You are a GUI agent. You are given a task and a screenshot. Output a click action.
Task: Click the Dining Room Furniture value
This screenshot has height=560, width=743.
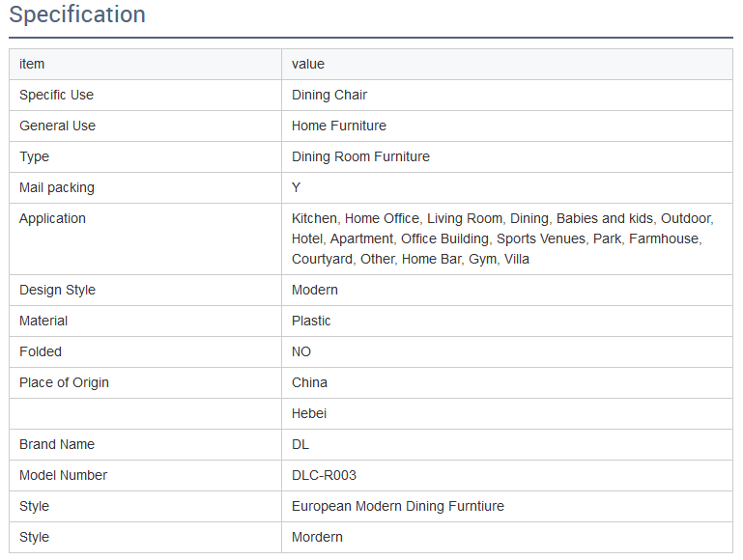coord(360,156)
